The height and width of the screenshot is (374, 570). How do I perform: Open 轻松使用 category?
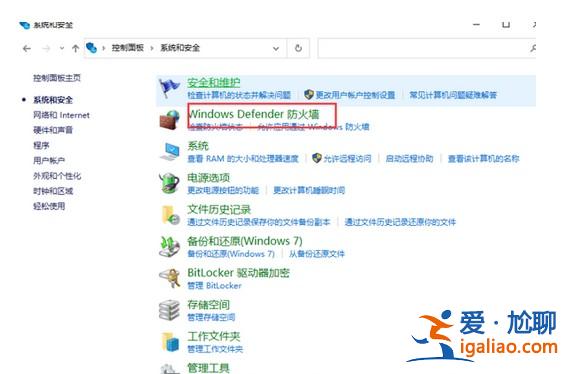(49, 206)
